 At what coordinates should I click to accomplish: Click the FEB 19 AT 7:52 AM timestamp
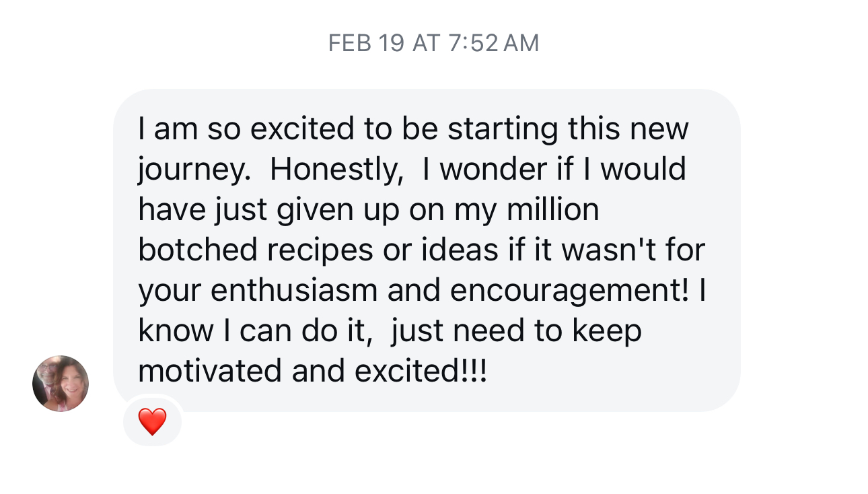pyautogui.click(x=433, y=44)
